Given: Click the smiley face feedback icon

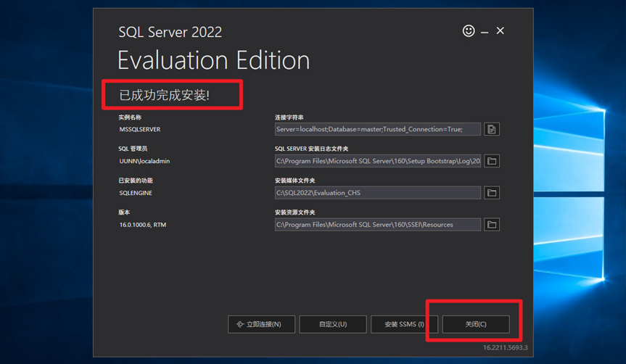Looking at the screenshot, I should [469, 31].
